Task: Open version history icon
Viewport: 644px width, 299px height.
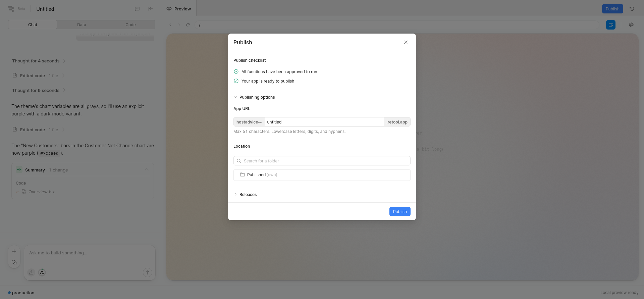Action: point(632,9)
